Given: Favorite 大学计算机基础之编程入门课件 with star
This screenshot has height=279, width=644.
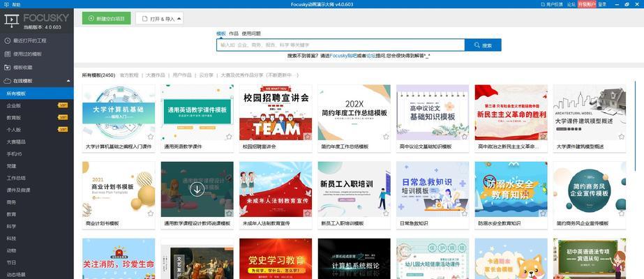Looking at the screenshot, I should [x=150, y=137].
